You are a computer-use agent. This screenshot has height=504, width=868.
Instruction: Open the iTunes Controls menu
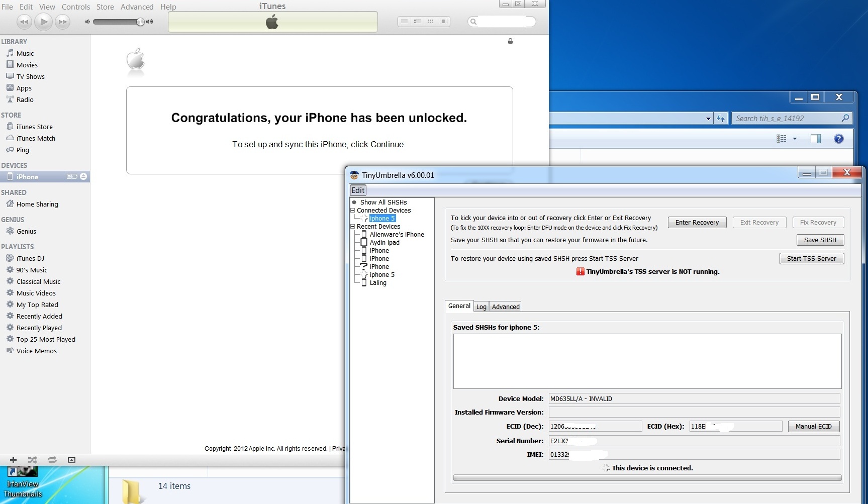click(76, 7)
